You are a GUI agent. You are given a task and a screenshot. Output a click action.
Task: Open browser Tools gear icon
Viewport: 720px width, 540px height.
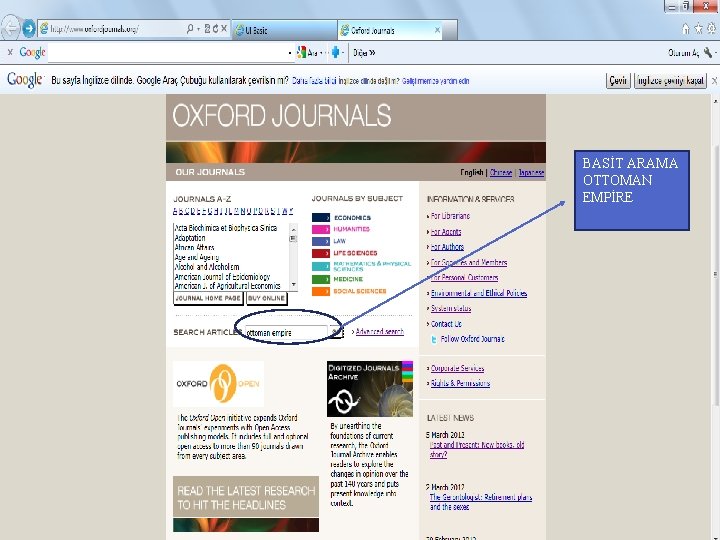pyautogui.click(x=711, y=29)
